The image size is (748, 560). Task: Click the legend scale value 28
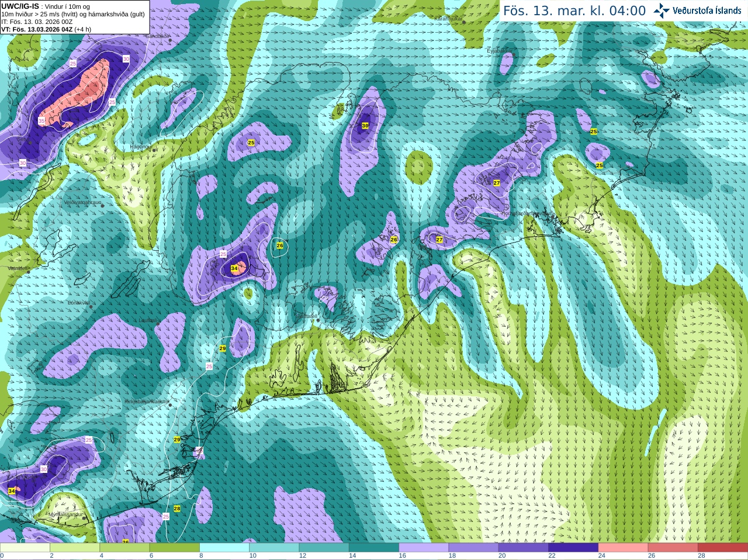(701, 556)
